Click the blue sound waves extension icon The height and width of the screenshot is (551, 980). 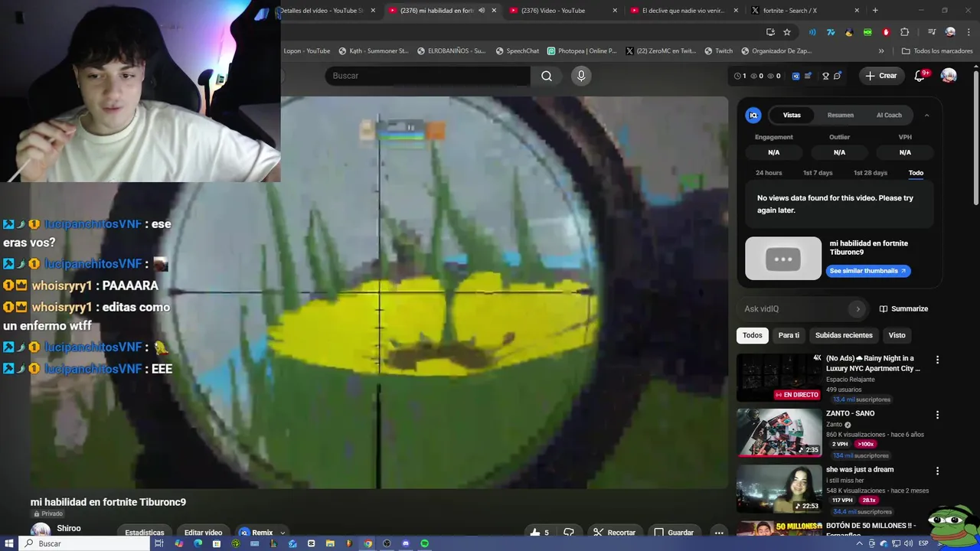pyautogui.click(x=812, y=32)
